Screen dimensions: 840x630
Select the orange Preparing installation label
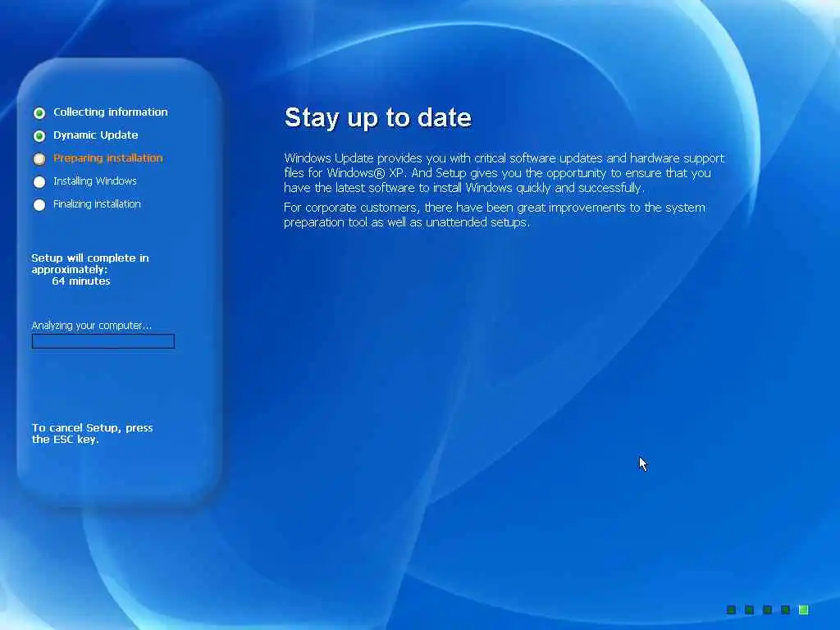point(107,158)
